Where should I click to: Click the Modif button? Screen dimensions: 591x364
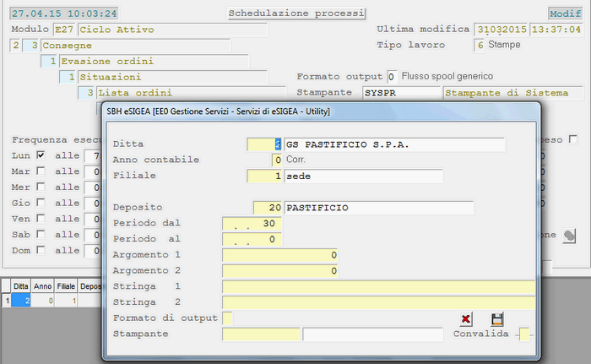click(566, 14)
